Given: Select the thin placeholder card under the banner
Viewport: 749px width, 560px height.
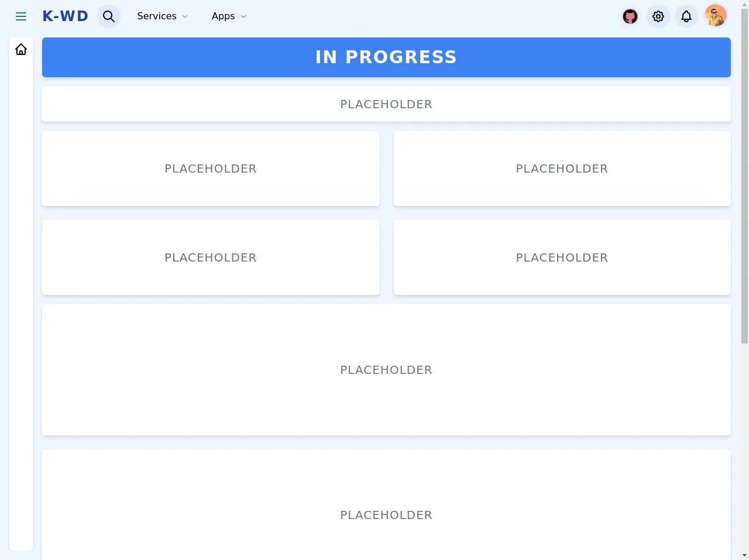Looking at the screenshot, I should (x=386, y=105).
